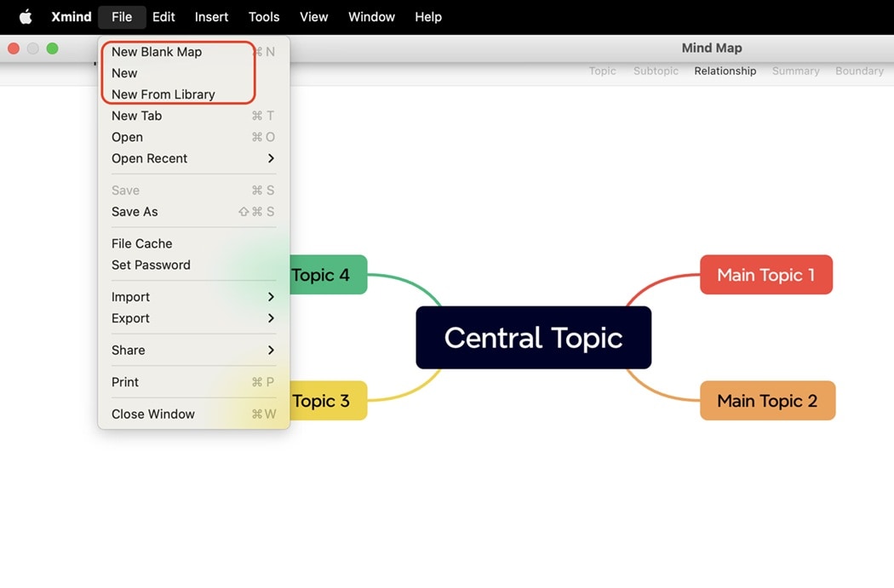Viewport: 894px width, 588px height.
Task: Expand the Open Recent submenu
Action: pyautogui.click(x=193, y=158)
